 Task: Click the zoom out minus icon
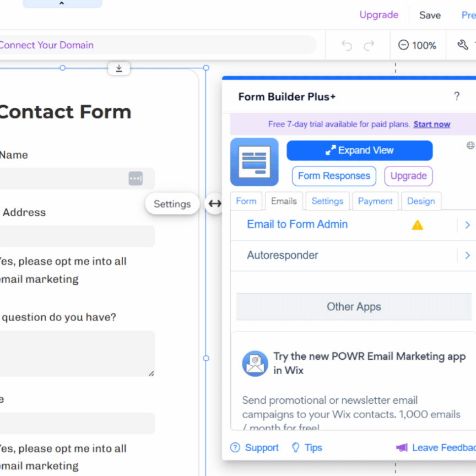403,45
